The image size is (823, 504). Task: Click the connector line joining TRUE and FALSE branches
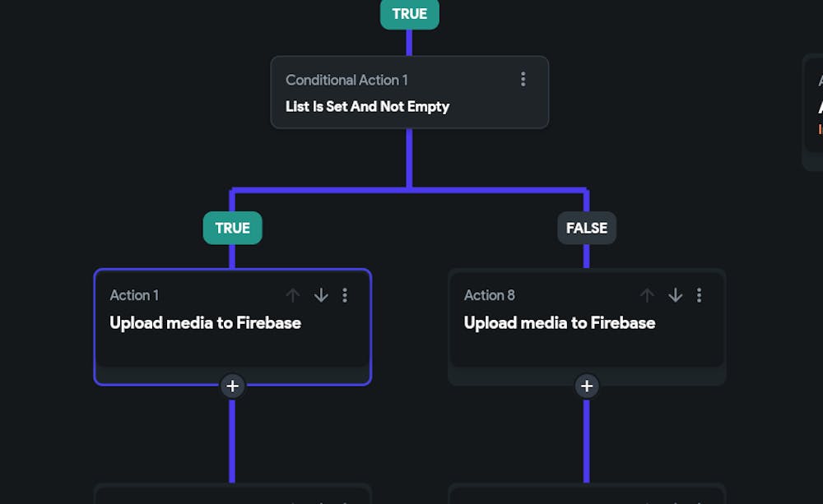pos(409,190)
